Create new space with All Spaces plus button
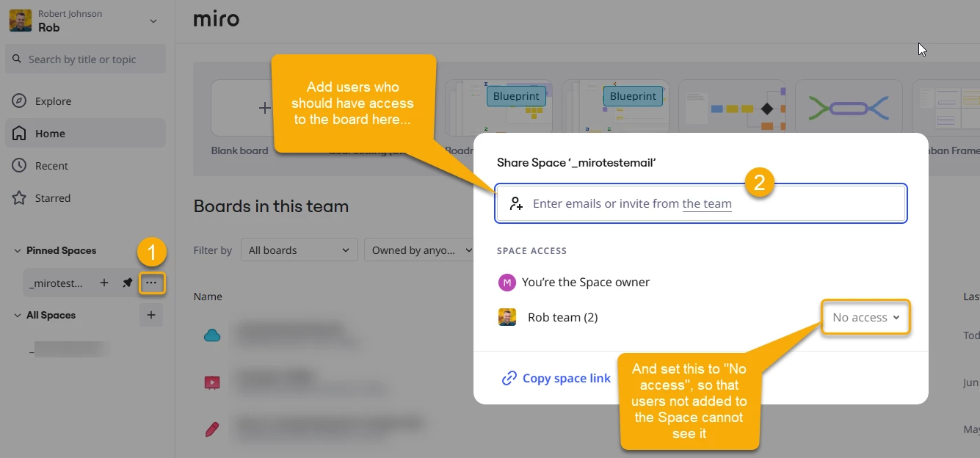This screenshot has width=980, height=458. pyautogui.click(x=151, y=315)
